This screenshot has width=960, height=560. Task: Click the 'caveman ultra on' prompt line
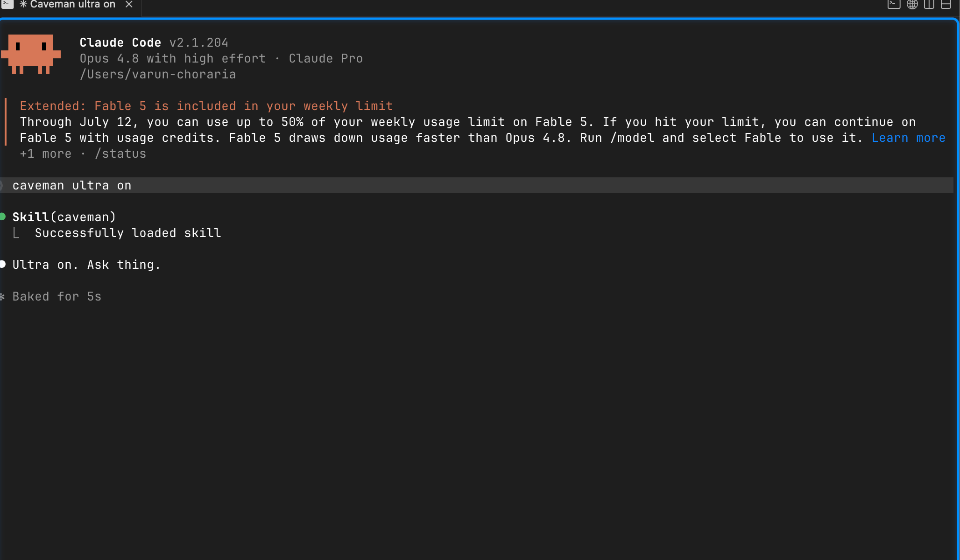(x=476, y=185)
